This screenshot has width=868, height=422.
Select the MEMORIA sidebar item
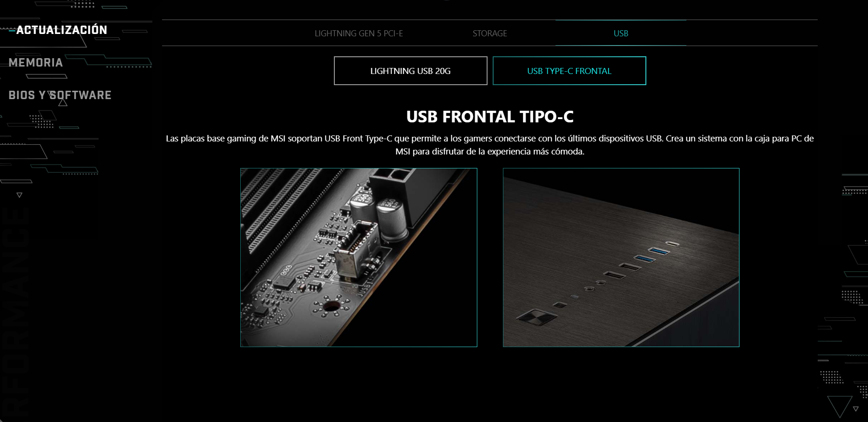click(x=36, y=63)
